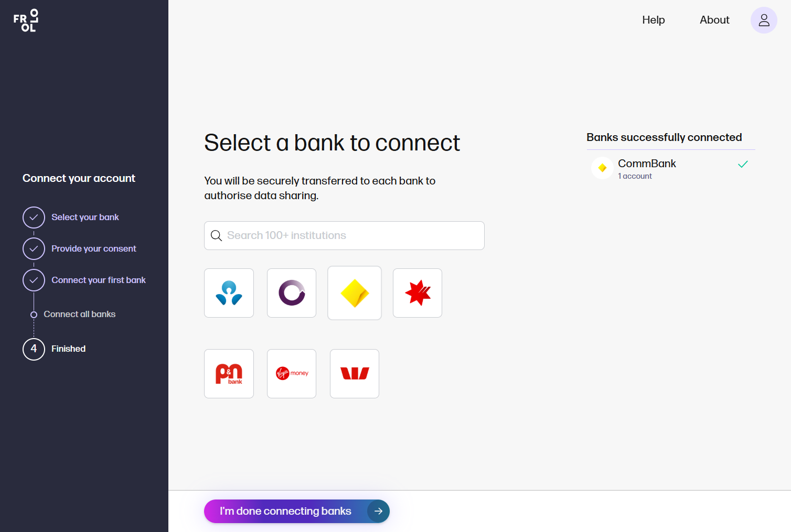Click the Connect all banks label

tap(80, 314)
